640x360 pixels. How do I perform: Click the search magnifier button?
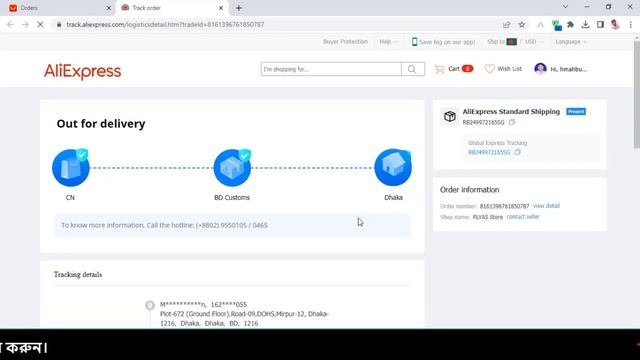tap(413, 69)
